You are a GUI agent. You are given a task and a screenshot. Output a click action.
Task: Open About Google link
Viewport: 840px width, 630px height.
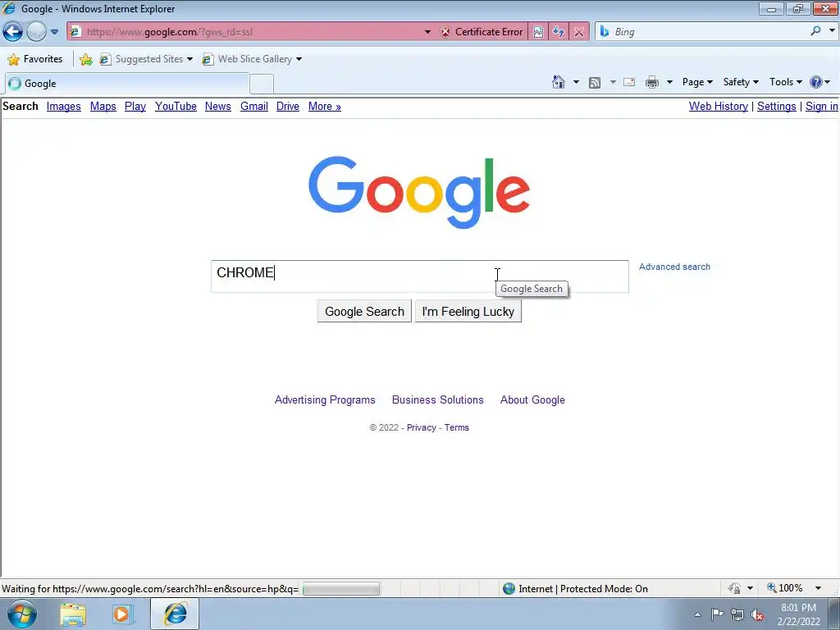coord(532,399)
